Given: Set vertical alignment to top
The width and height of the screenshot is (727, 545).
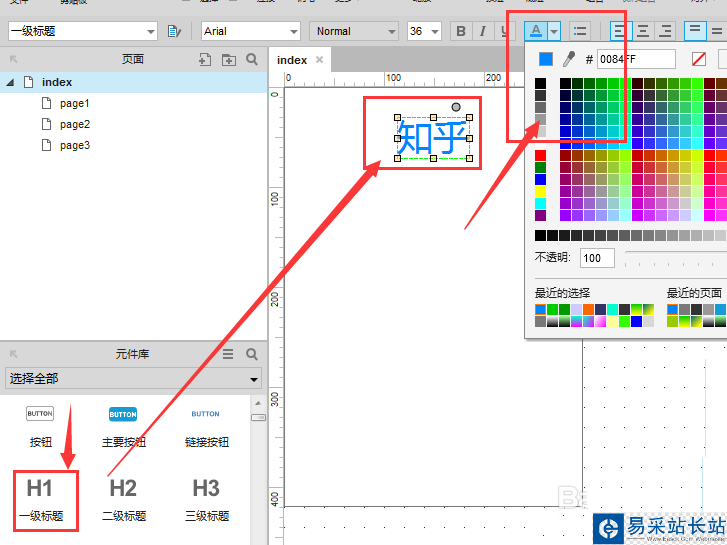Looking at the screenshot, I should 695,31.
